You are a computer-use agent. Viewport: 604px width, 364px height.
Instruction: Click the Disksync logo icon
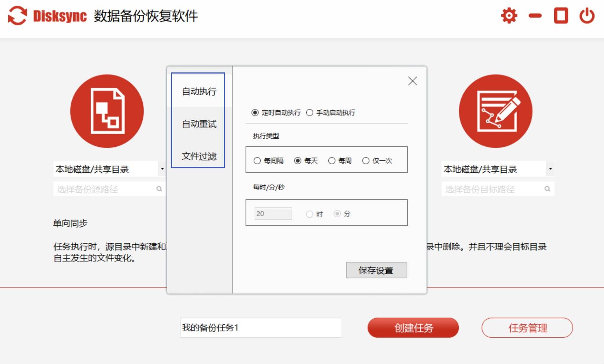point(17,15)
